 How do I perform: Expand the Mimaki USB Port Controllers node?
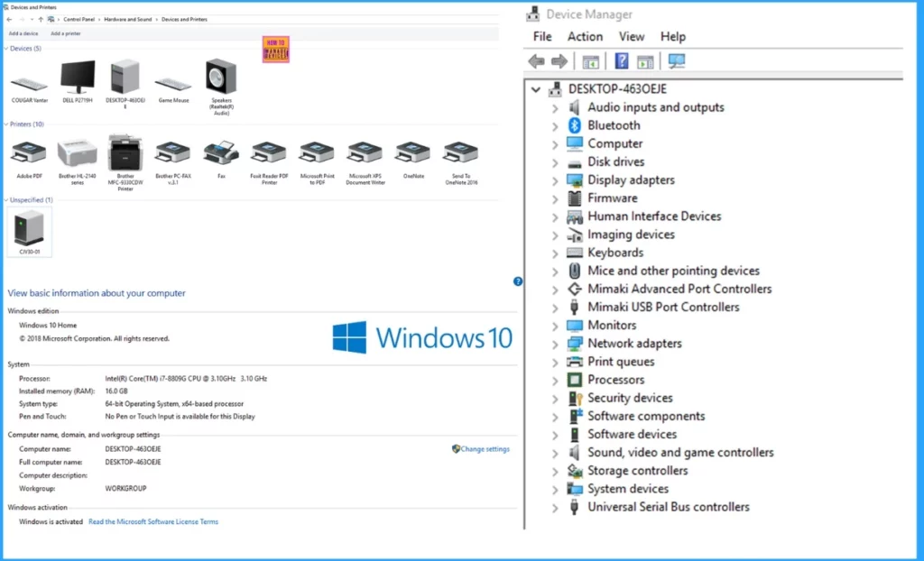(x=555, y=308)
